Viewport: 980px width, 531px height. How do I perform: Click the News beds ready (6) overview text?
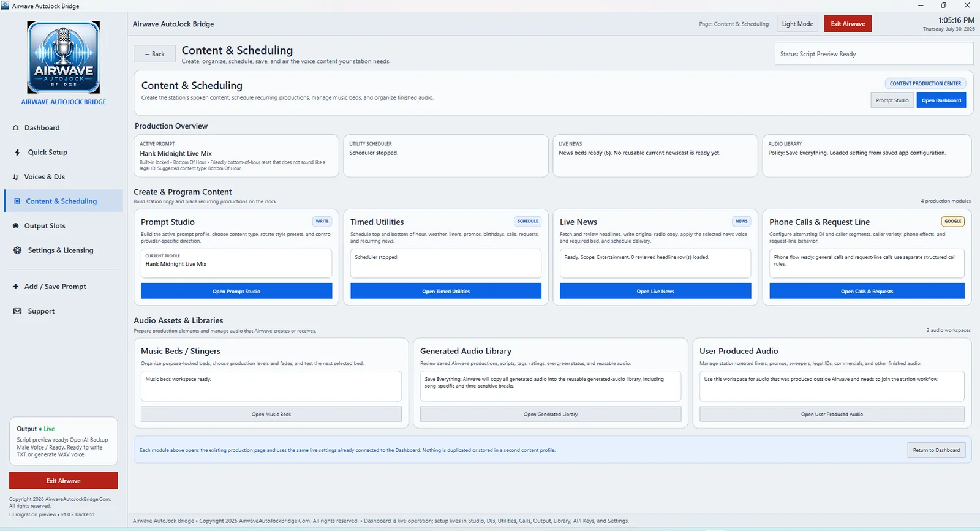[639, 153]
